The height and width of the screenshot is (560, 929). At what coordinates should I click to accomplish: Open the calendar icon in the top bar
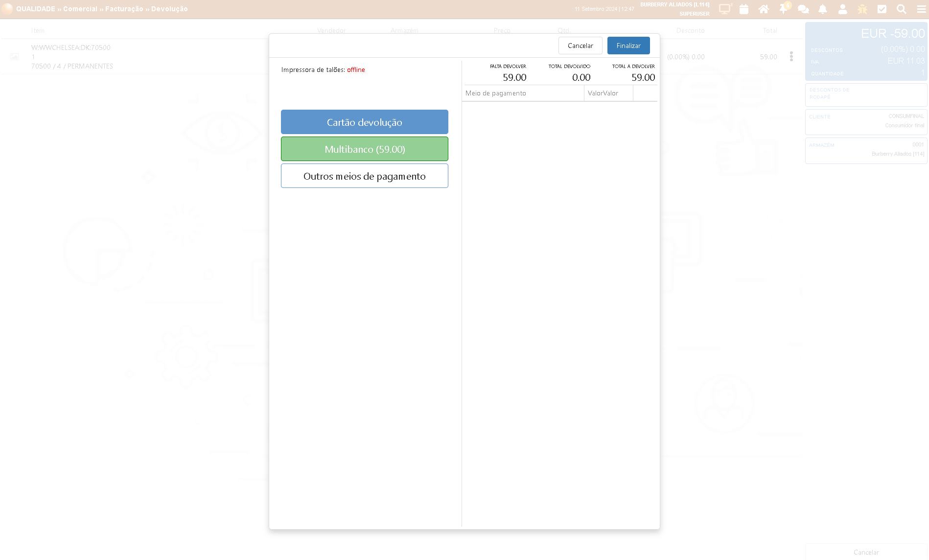[x=744, y=9]
